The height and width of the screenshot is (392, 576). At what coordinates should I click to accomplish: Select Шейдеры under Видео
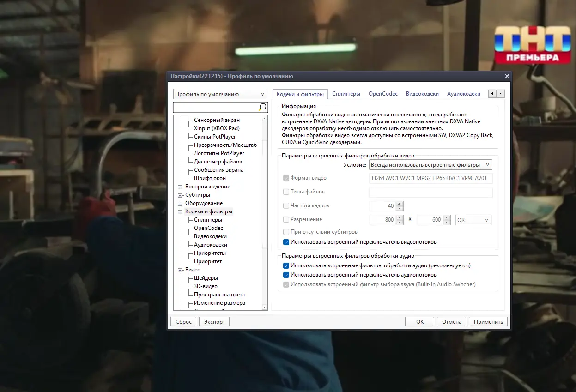tap(206, 278)
